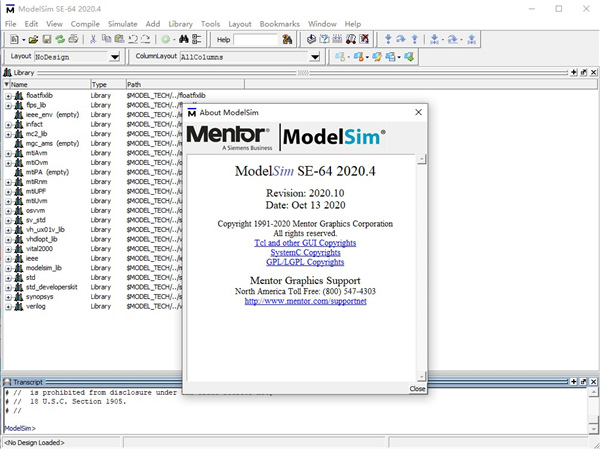Expand the verilog library tree node
Image resolution: width=600 pixels, height=449 pixels.
click(8, 306)
